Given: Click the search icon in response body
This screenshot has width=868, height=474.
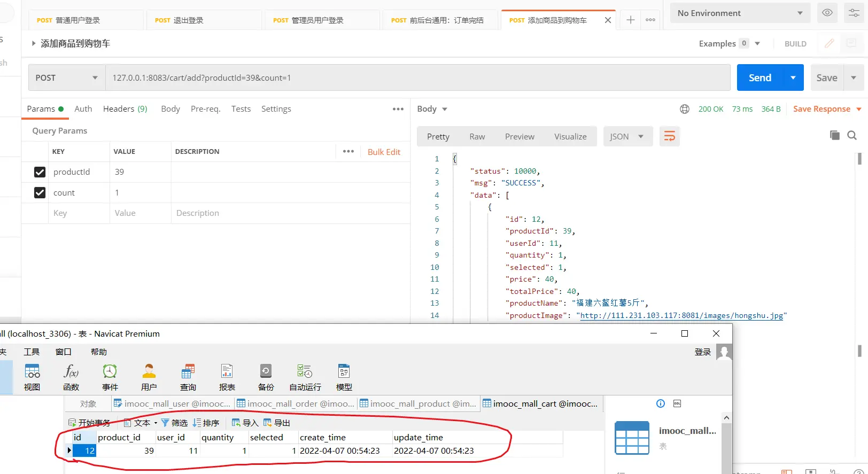Looking at the screenshot, I should coord(852,136).
